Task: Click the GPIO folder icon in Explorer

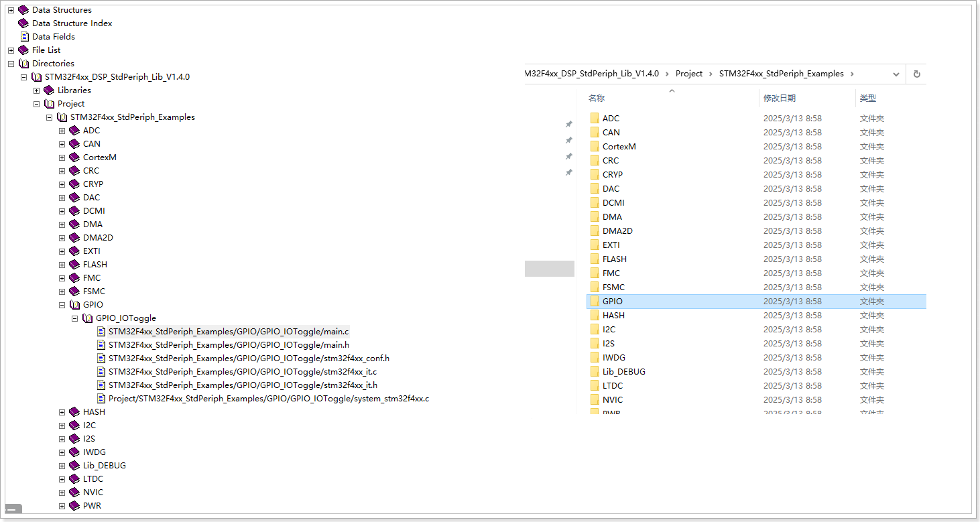Action: (x=594, y=301)
